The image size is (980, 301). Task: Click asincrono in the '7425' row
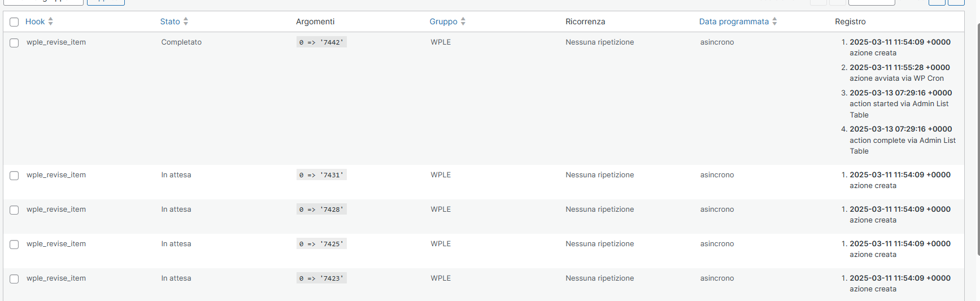click(x=717, y=244)
